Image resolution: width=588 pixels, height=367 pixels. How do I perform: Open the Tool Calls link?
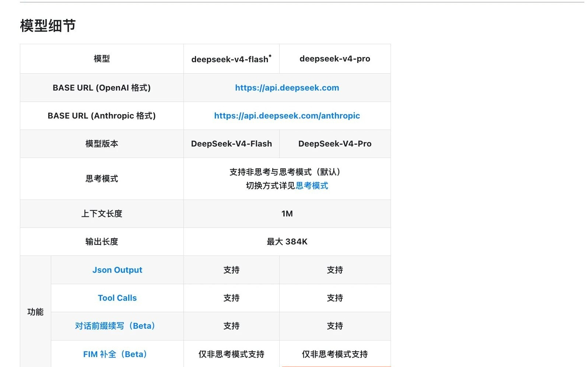117,298
